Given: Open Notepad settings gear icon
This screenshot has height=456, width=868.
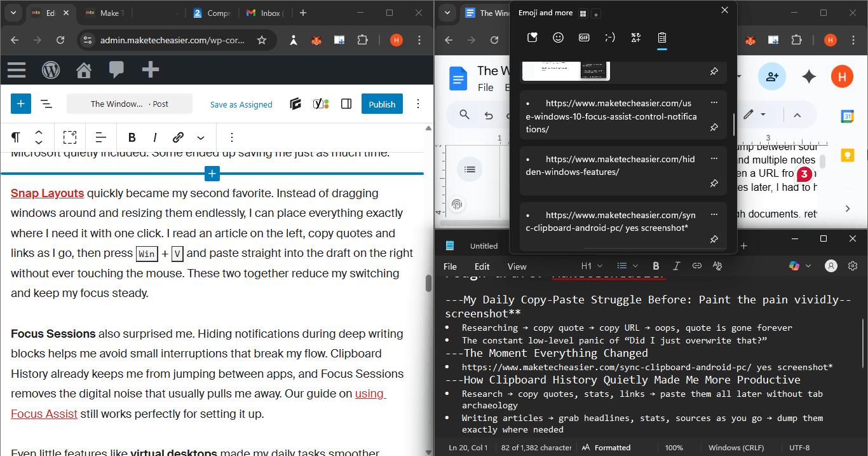Looking at the screenshot, I should [x=853, y=266].
